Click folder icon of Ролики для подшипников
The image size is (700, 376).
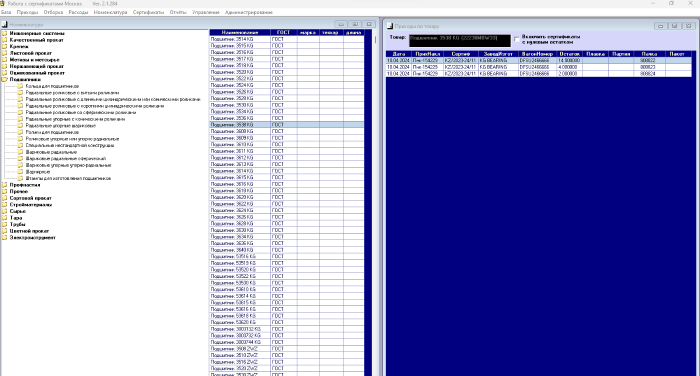tap(21, 132)
